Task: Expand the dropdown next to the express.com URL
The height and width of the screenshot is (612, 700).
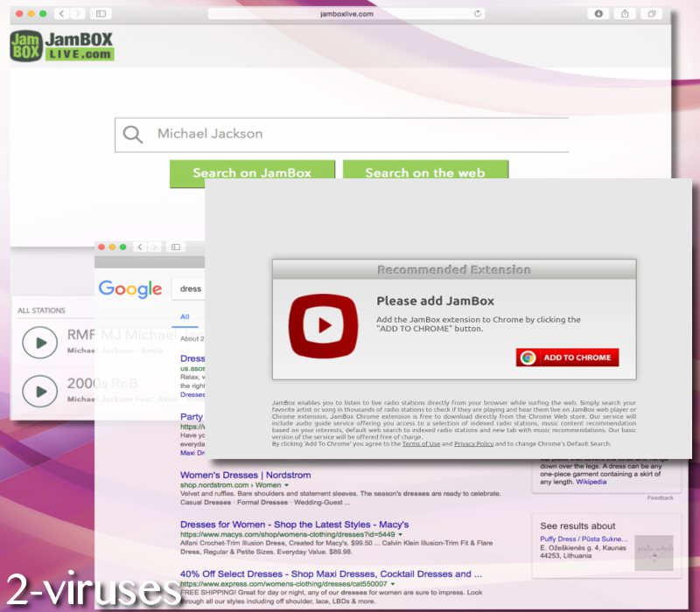Action: coord(393,584)
